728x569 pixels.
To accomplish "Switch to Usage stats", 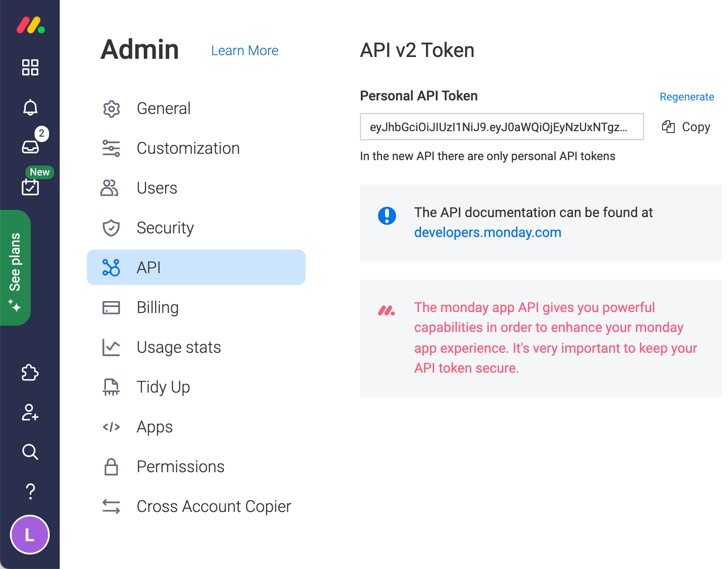I will 179,347.
